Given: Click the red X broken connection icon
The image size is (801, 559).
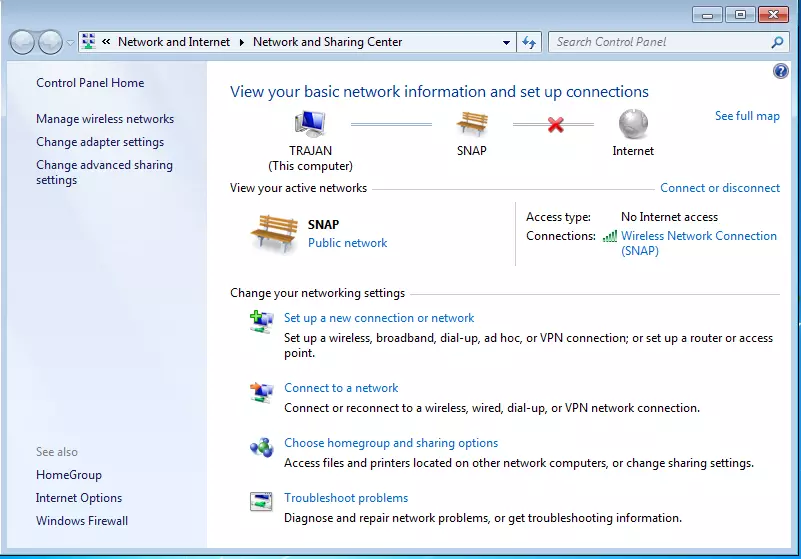Looking at the screenshot, I should click(x=555, y=125).
